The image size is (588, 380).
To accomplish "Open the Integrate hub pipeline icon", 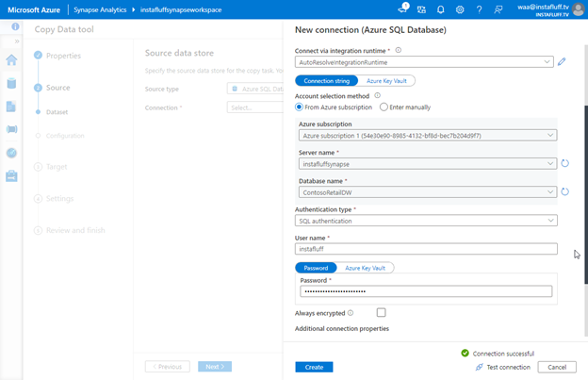I will 11,129.
